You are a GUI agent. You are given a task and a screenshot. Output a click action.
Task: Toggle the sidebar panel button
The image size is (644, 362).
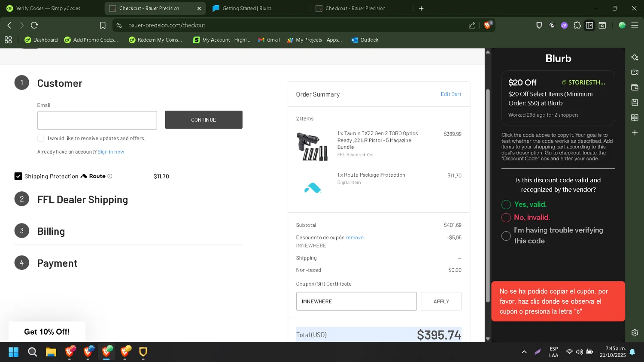[x=589, y=25]
